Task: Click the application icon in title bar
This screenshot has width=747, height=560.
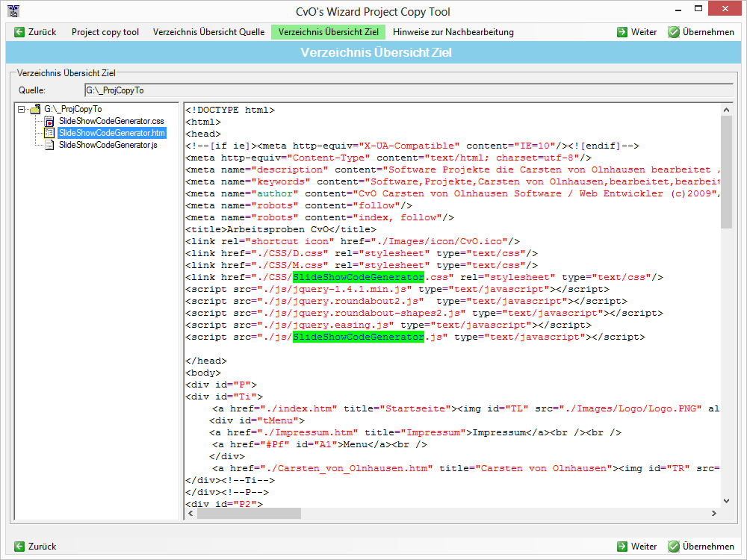Action: pyautogui.click(x=13, y=10)
